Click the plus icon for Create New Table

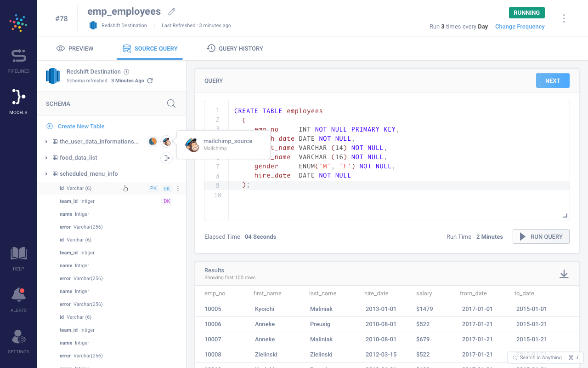click(50, 126)
